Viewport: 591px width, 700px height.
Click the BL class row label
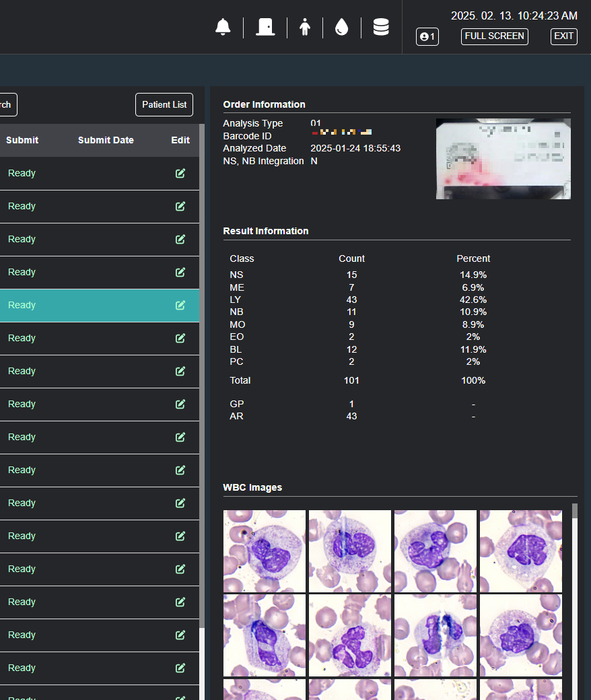click(x=236, y=349)
